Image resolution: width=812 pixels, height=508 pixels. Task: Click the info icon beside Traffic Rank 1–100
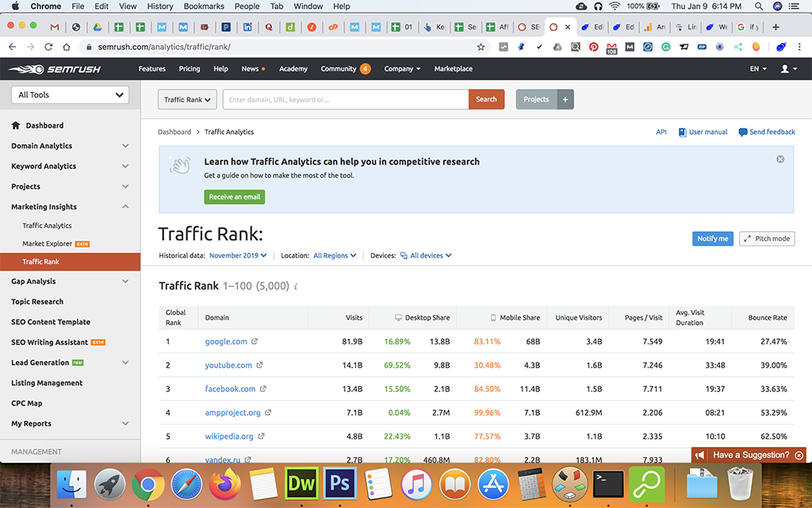coord(296,287)
